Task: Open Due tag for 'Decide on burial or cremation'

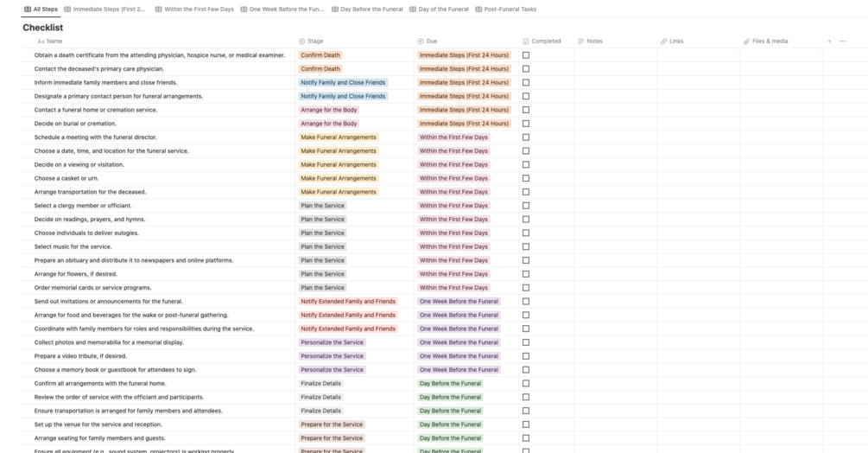Action: (x=464, y=124)
